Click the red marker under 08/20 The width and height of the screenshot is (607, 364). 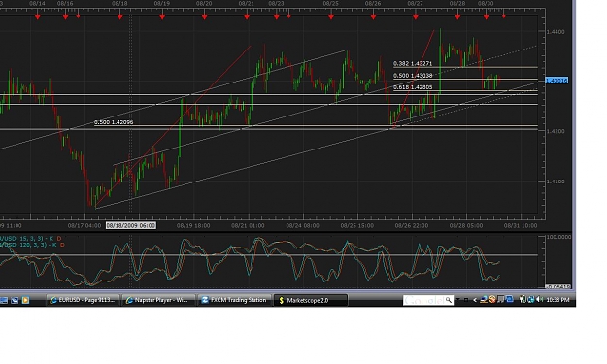tap(204, 17)
